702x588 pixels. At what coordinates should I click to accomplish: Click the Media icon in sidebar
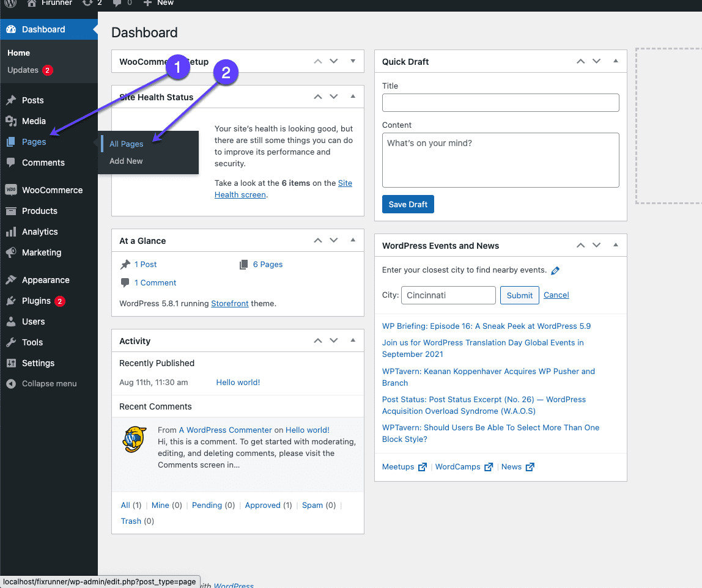coord(11,121)
